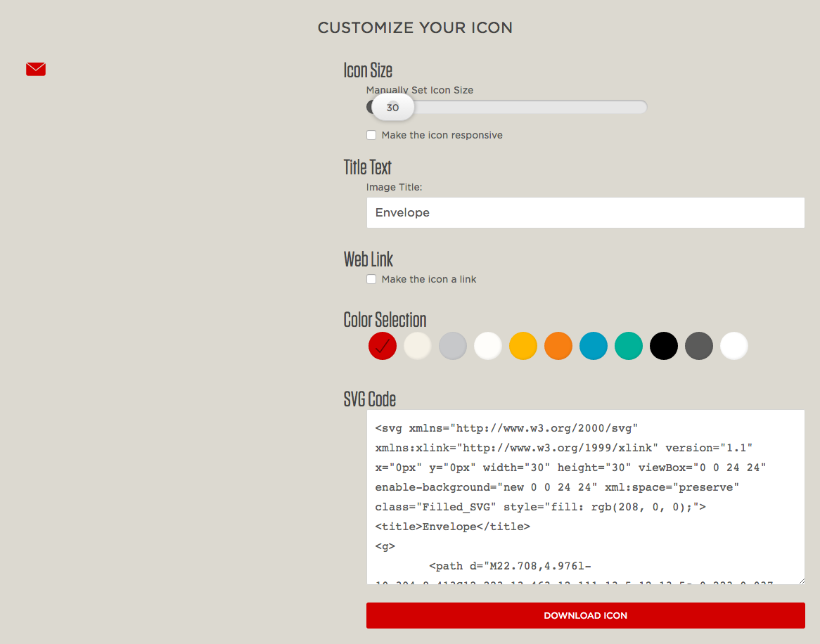
Task: Click the Color Selection heading
Action: coord(385,320)
